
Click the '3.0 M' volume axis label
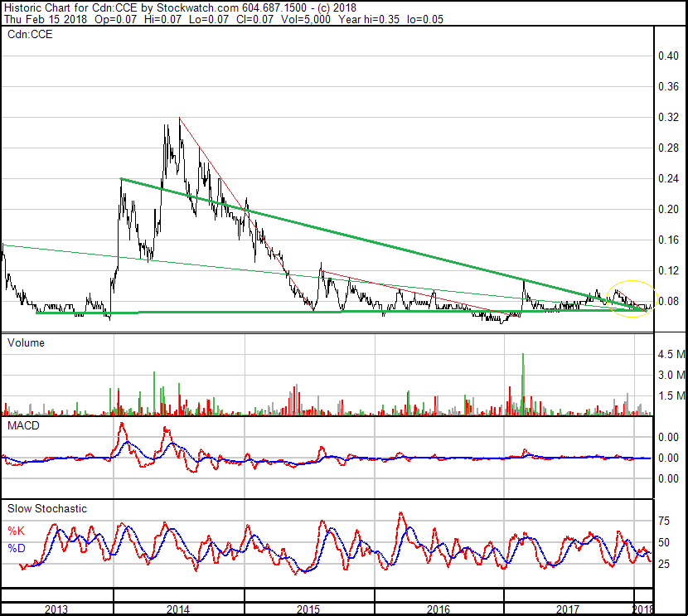(671, 375)
